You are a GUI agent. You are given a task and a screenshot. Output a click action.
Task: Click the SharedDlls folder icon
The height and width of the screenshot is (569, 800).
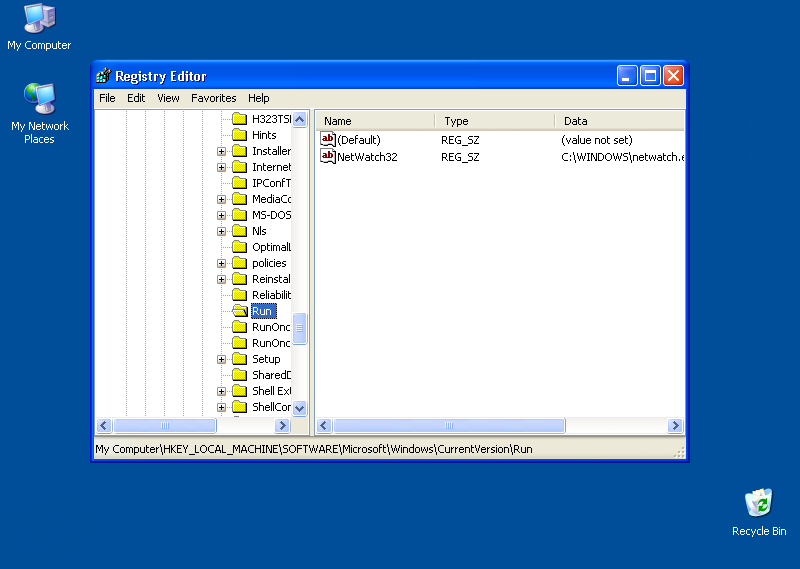(239, 375)
